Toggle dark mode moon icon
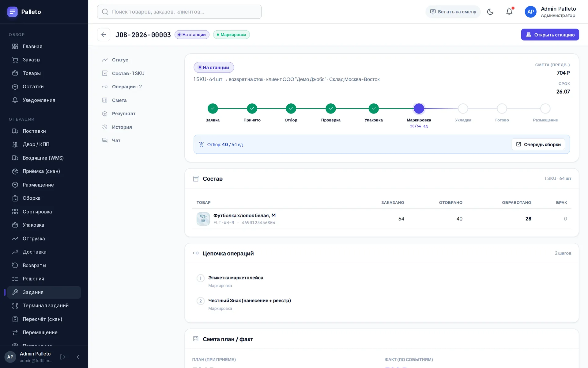Image resolution: width=588 pixels, height=368 pixels. coord(490,12)
